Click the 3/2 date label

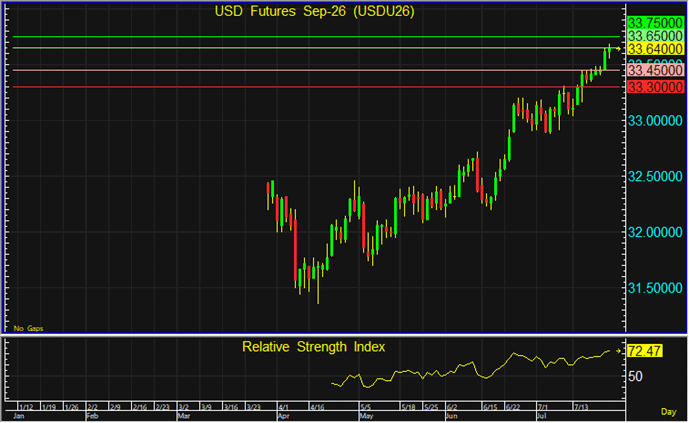183,407
